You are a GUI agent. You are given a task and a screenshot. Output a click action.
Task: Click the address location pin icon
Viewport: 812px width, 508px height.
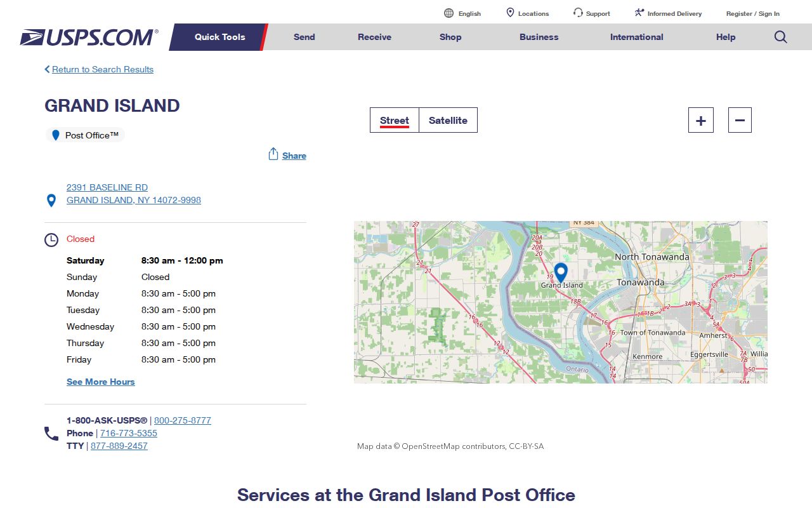[51, 201]
